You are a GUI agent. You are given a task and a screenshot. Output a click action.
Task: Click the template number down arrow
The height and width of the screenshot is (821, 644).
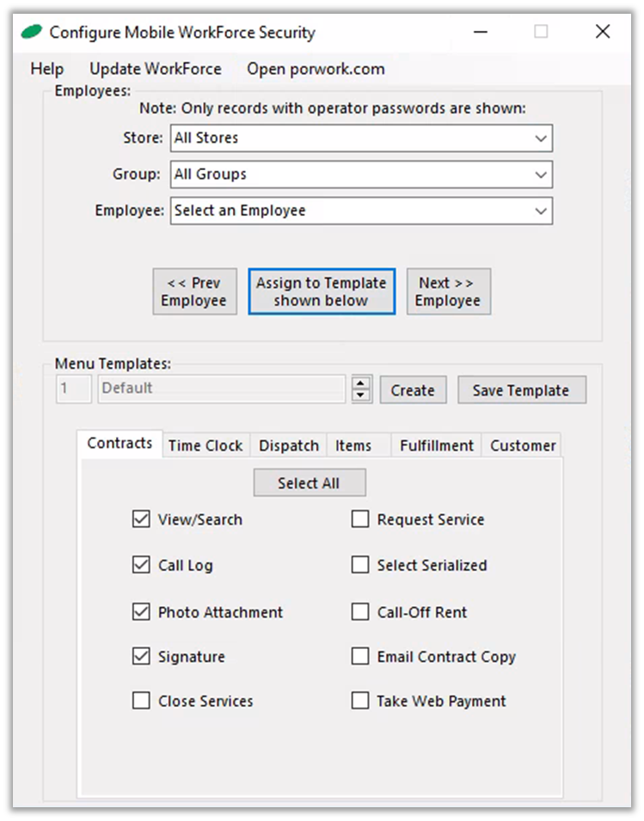click(362, 395)
